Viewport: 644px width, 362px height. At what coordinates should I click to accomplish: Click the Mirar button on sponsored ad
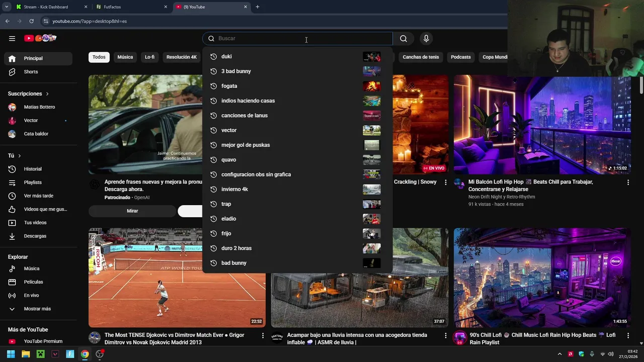point(132,211)
